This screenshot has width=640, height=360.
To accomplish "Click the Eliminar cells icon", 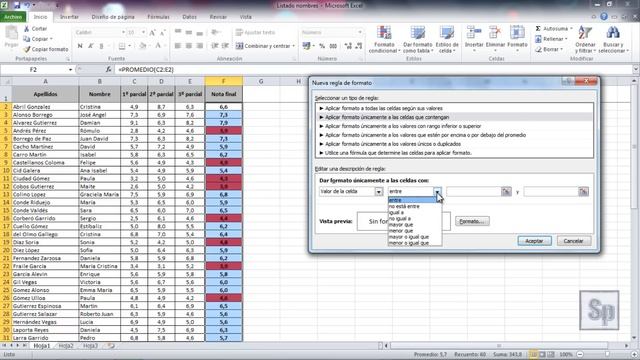I will tap(495, 33).
